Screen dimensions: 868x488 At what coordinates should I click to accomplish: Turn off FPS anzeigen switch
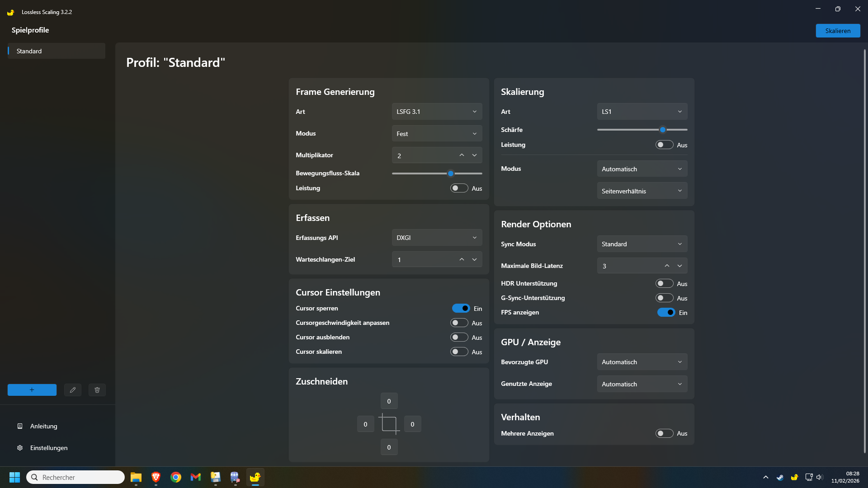pyautogui.click(x=666, y=312)
